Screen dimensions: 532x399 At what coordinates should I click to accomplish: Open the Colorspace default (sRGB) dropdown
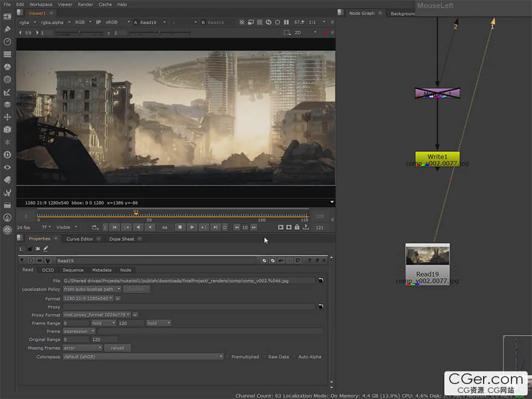pos(143,357)
